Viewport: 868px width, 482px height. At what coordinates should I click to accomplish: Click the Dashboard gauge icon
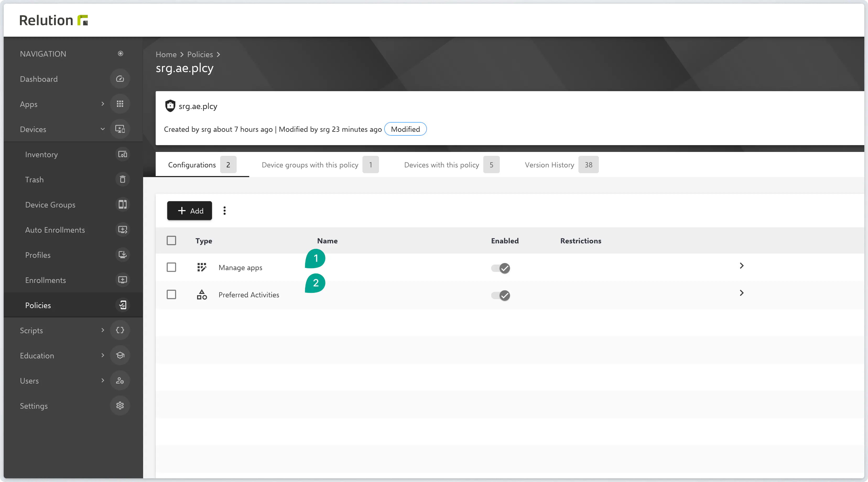tap(120, 79)
